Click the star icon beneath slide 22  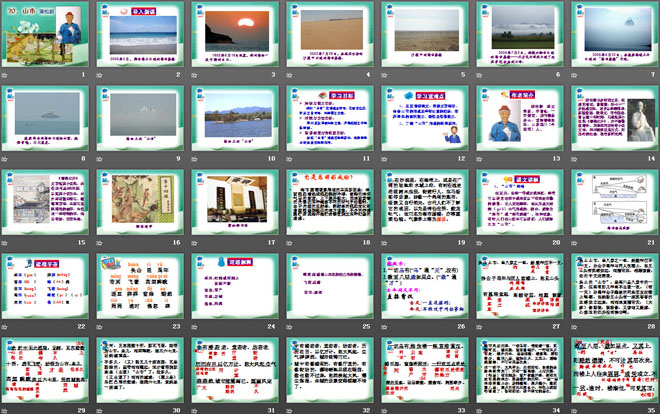coord(5,327)
